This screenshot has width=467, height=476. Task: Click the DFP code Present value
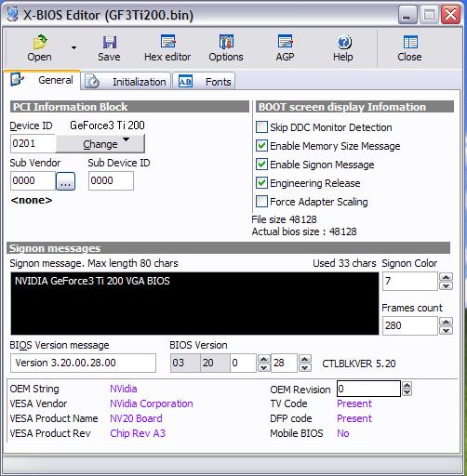tap(354, 418)
